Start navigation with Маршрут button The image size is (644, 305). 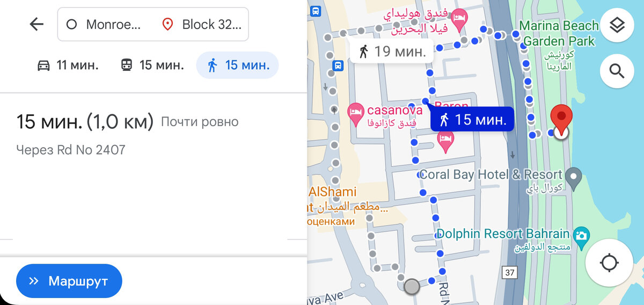point(69,281)
